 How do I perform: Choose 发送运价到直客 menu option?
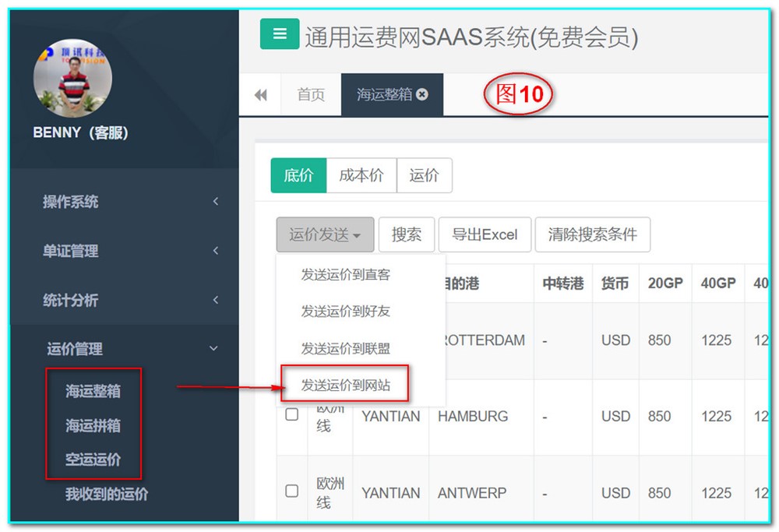[345, 274]
